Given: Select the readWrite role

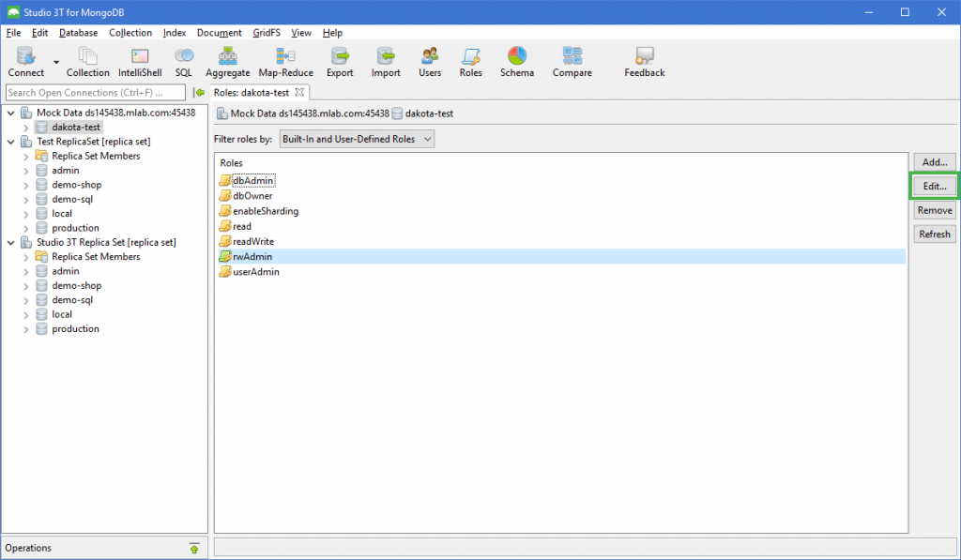Looking at the screenshot, I should (253, 241).
